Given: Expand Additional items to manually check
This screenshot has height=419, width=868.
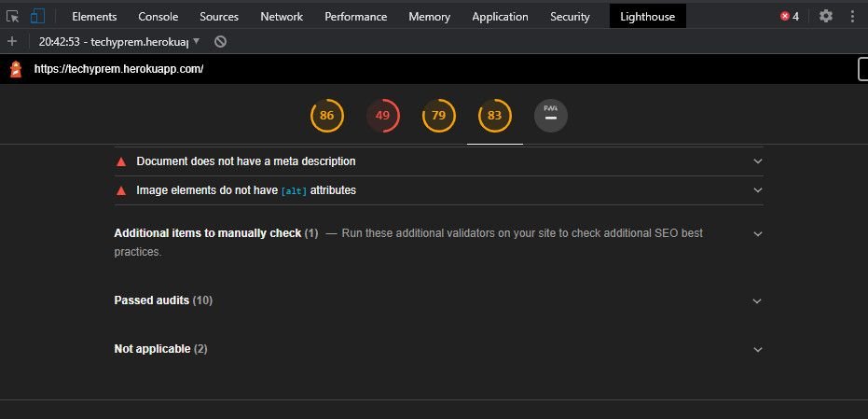Looking at the screenshot, I should click(x=757, y=233).
